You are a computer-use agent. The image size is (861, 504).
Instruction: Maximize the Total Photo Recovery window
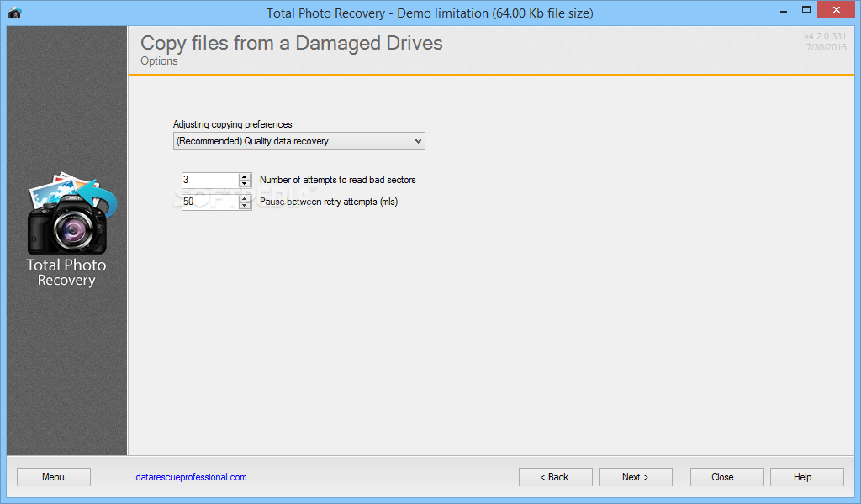coord(806,10)
